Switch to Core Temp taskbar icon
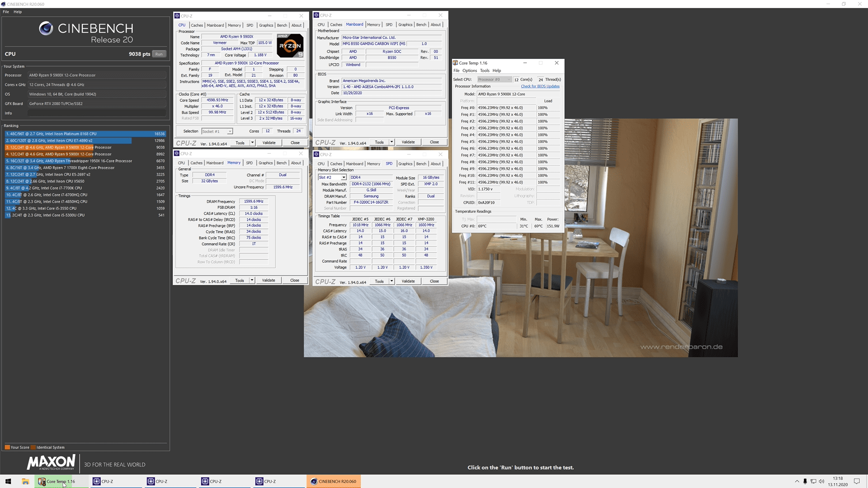Image resolution: width=868 pixels, height=488 pixels. pos(57,481)
